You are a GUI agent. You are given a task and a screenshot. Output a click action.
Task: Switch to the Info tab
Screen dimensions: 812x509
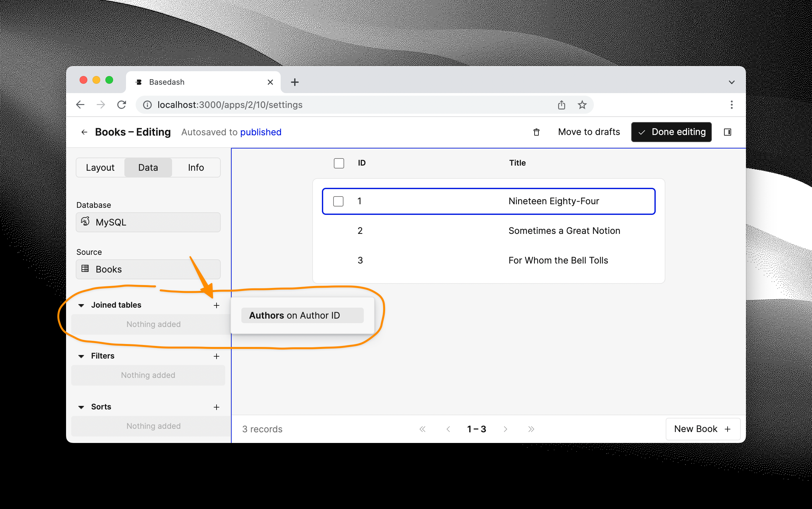click(x=196, y=168)
